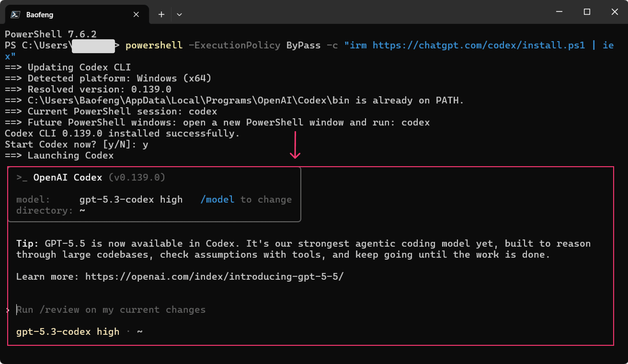
Task: Close the Baofeng terminal tab
Action: point(136,14)
